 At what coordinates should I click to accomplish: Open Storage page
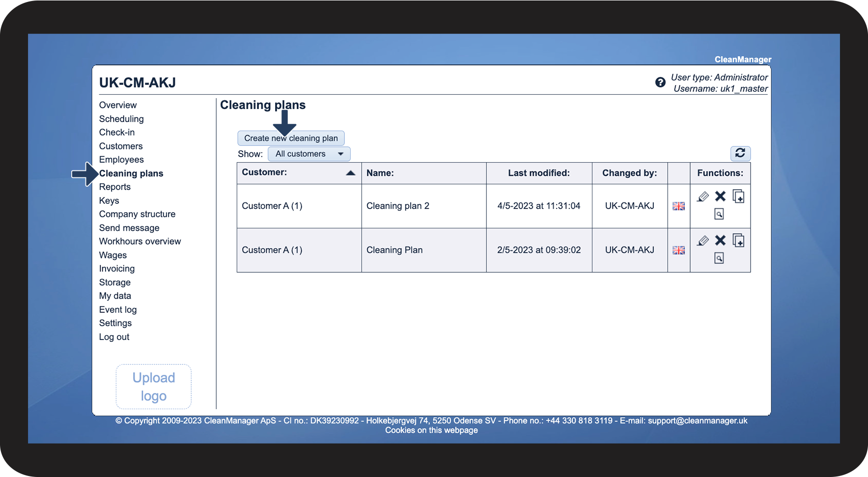(115, 282)
